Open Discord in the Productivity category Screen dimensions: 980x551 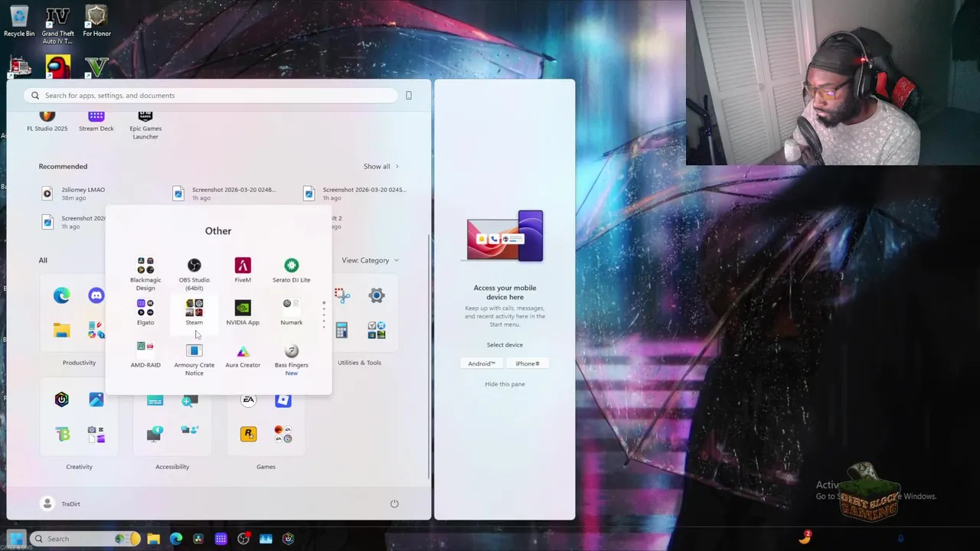[x=96, y=295]
